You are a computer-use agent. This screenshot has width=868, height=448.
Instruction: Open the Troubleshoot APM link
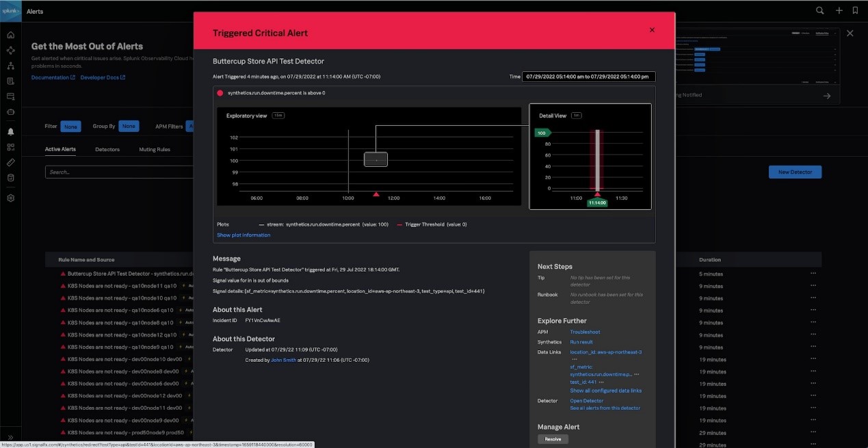[585, 332]
